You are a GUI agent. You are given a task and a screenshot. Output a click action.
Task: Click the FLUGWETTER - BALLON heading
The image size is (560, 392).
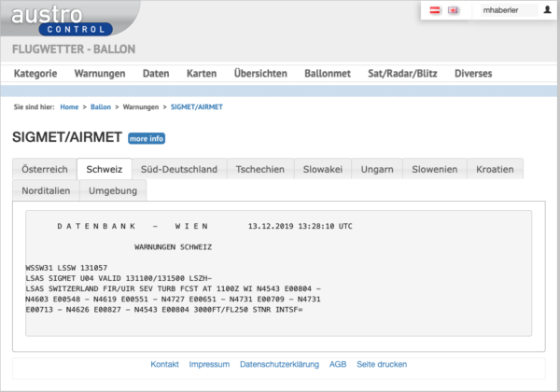pyautogui.click(x=74, y=49)
